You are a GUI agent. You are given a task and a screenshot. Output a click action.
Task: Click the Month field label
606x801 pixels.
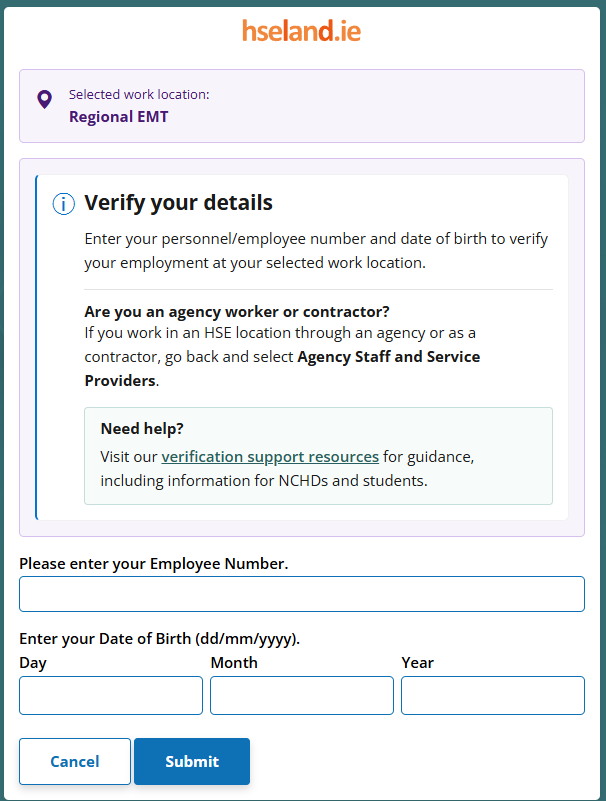pos(234,663)
